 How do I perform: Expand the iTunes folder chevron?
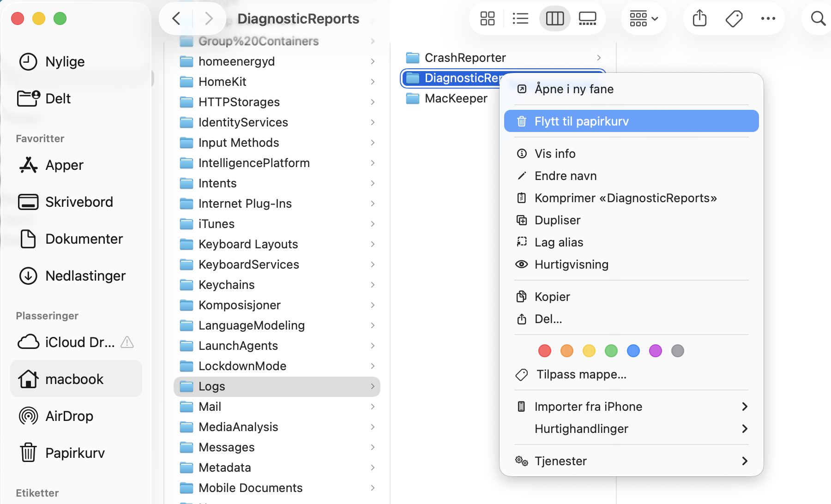click(373, 224)
